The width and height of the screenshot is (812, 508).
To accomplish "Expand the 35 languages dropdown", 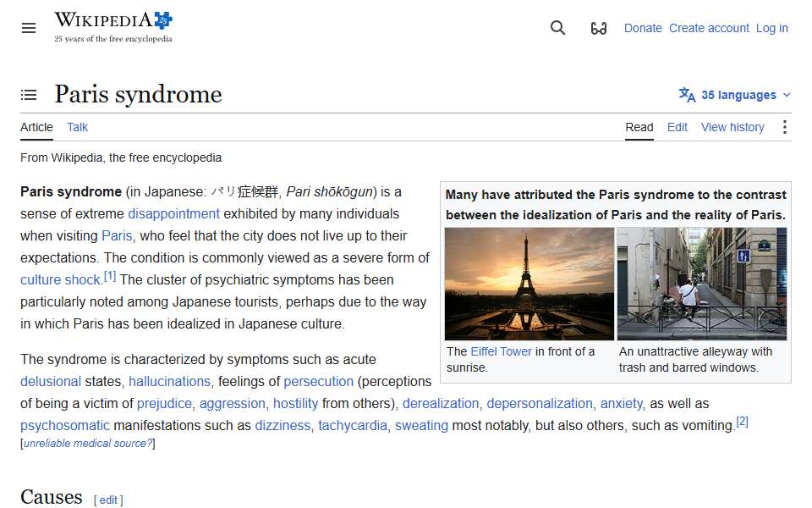I will 735,95.
